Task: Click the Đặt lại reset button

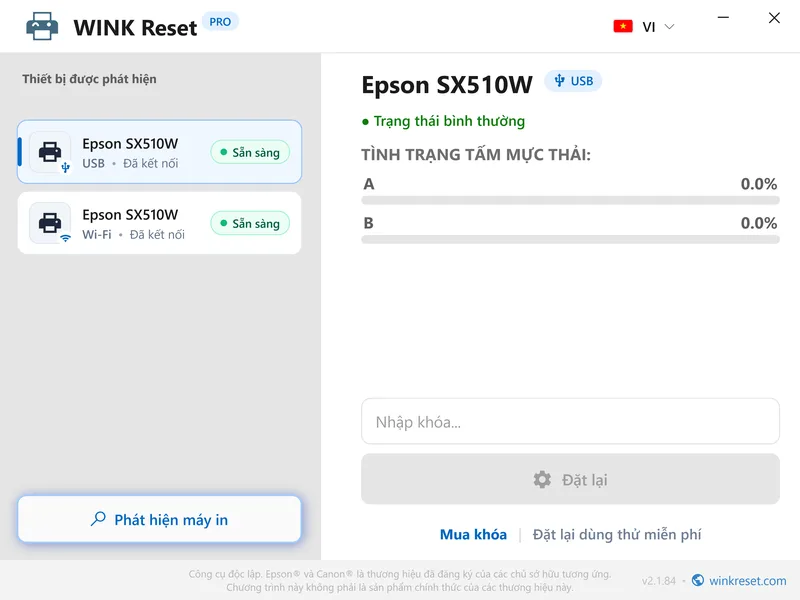Action: point(570,480)
